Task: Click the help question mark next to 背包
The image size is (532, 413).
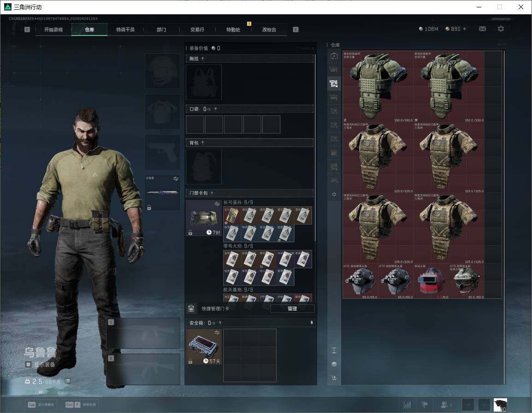Action: click(x=202, y=142)
